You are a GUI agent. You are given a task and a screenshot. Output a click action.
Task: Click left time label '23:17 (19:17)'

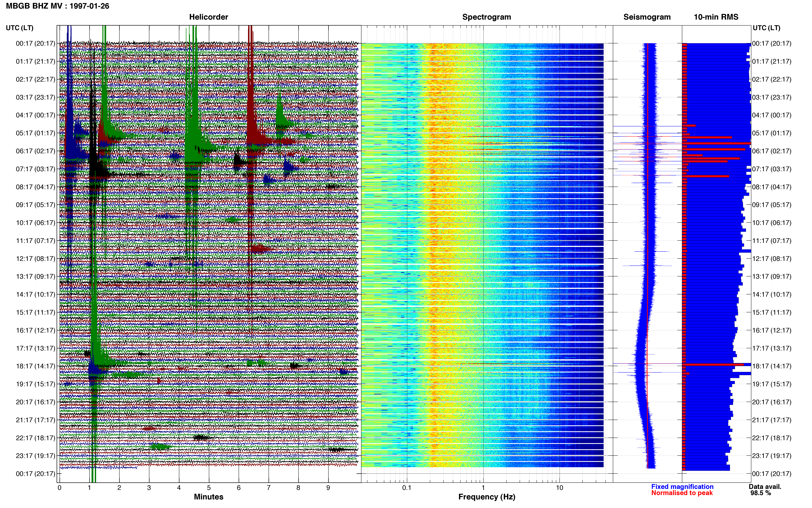tap(36, 456)
